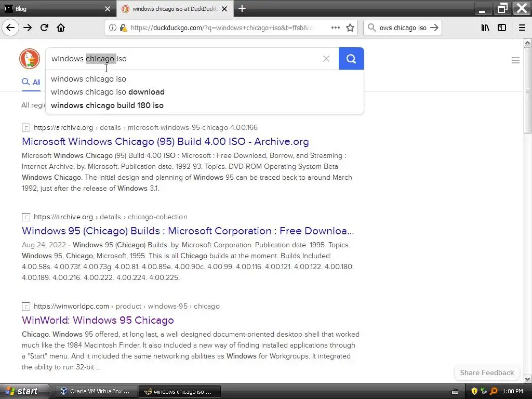Select the windows chicago iso tab
Image resolution: width=532 pixels, height=399 pixels.
(x=175, y=9)
